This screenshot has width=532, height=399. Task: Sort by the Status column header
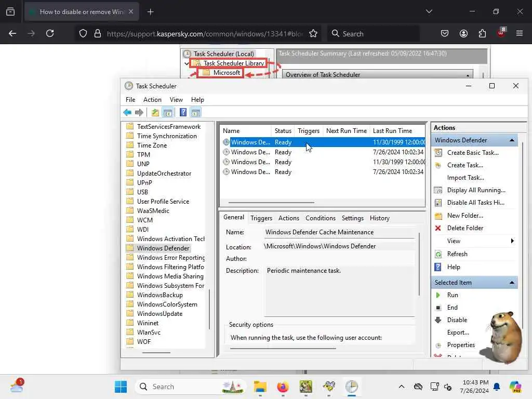coord(283,131)
